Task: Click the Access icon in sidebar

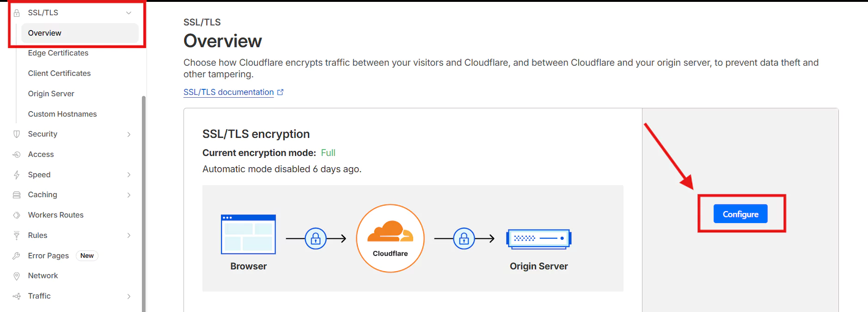Action: pos(17,155)
